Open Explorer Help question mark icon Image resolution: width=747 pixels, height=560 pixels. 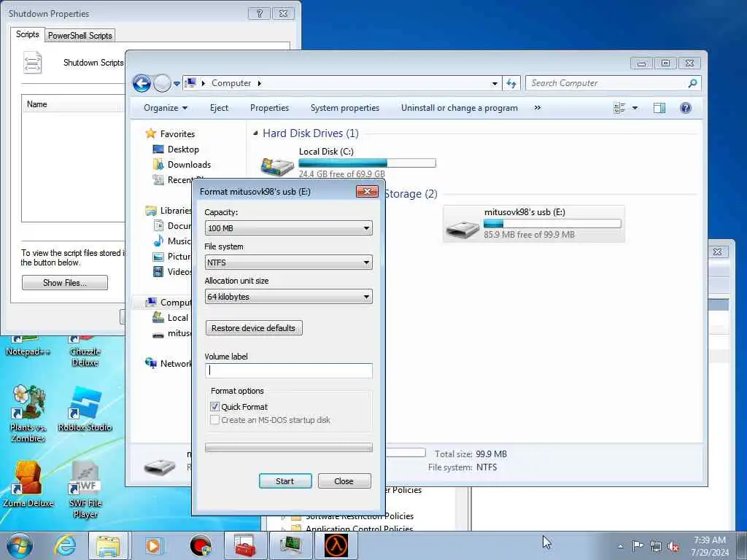point(686,108)
